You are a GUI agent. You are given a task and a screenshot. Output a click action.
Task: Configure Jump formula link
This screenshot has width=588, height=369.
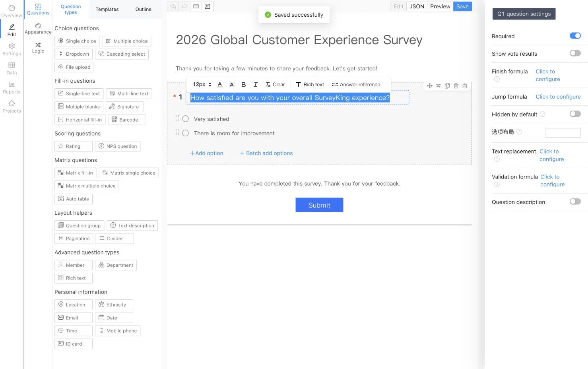[558, 97]
